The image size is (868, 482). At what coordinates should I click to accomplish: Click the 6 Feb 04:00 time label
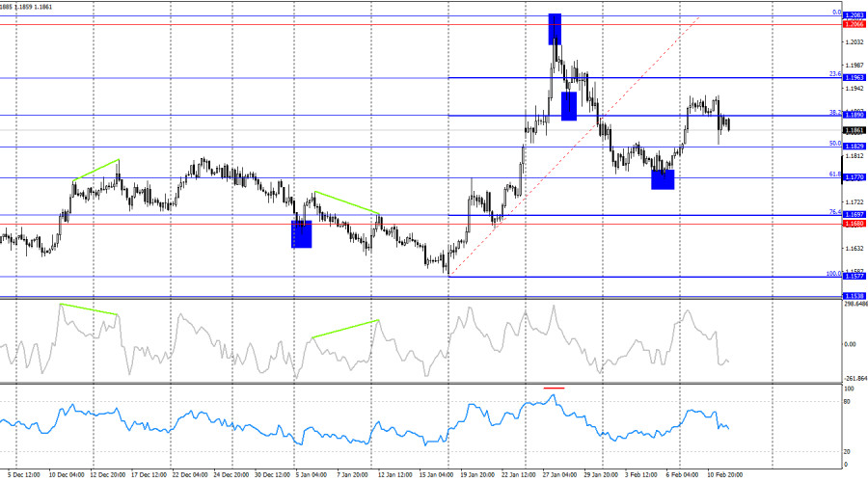coord(682,475)
